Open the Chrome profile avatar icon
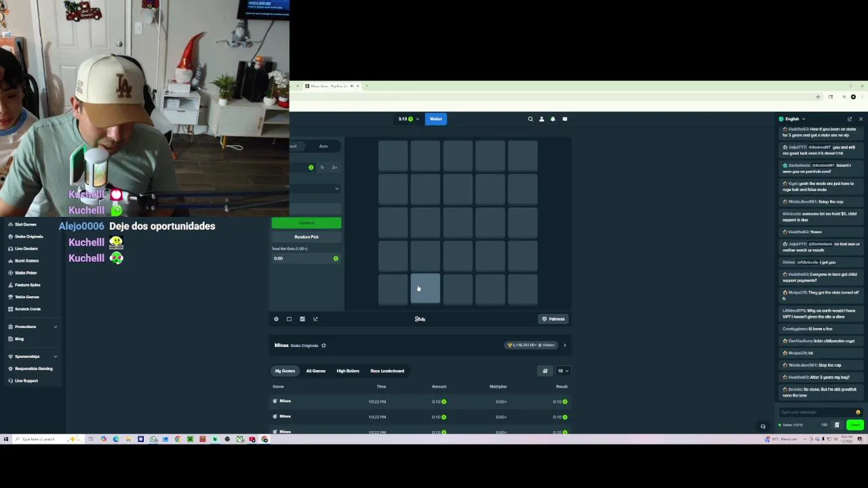 (x=853, y=97)
